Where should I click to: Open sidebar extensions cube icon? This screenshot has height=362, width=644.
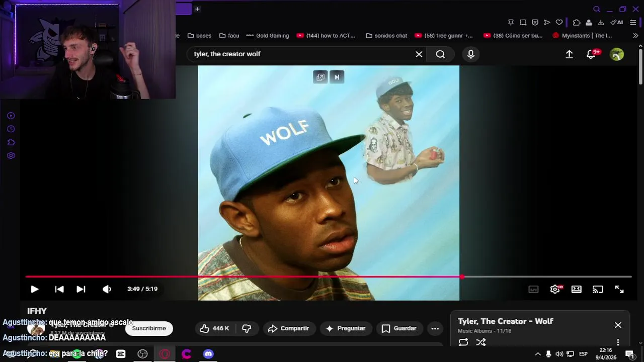pyautogui.click(x=11, y=142)
